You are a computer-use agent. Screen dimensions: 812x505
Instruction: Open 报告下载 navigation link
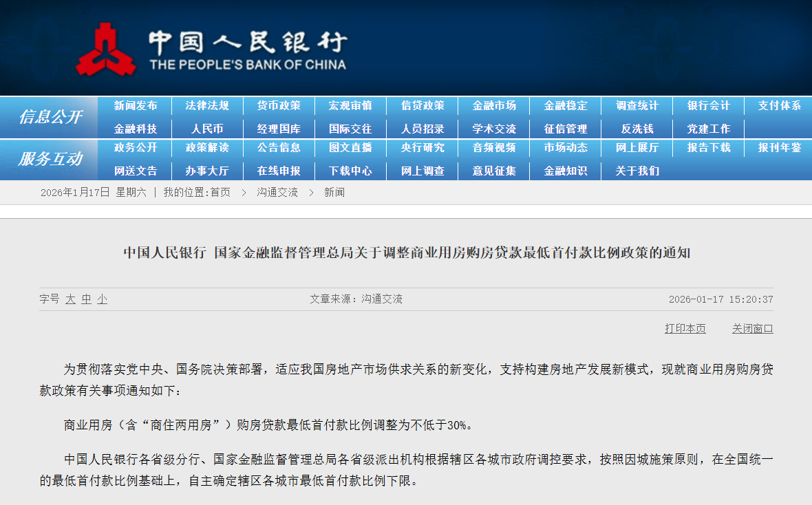tap(708, 148)
